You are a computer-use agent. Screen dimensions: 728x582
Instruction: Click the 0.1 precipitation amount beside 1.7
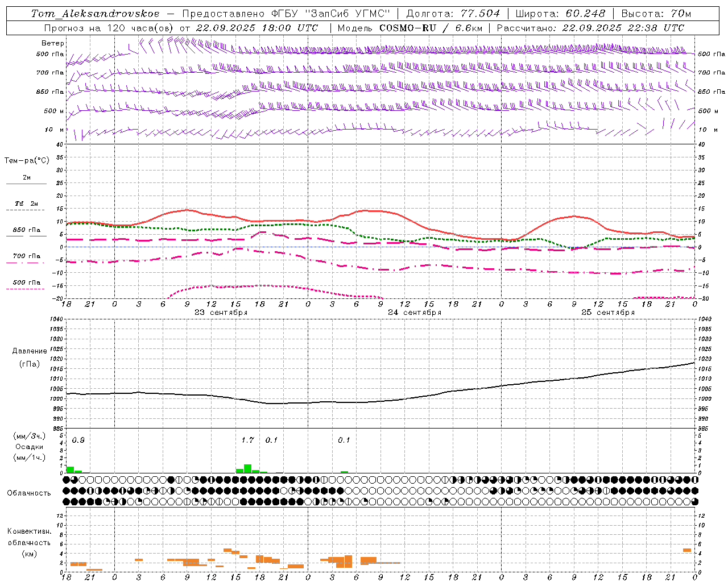coord(272,440)
